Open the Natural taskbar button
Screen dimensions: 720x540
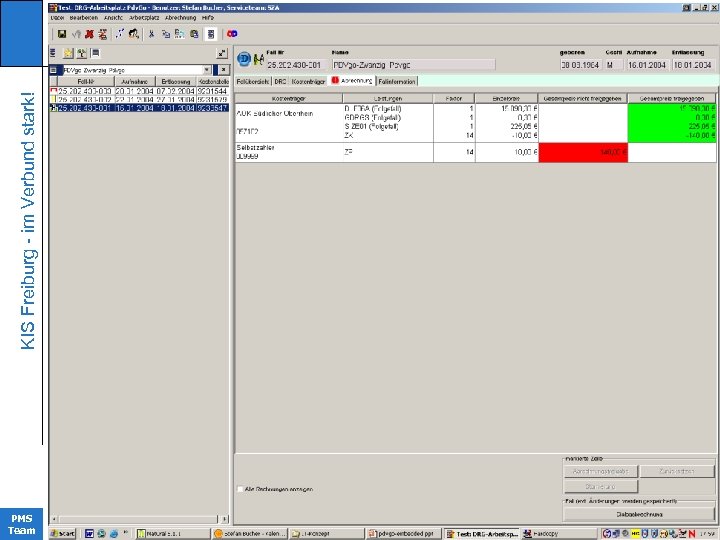coord(173,534)
